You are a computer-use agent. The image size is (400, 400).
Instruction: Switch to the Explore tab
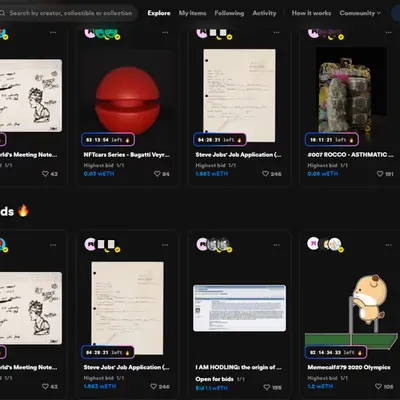click(159, 13)
